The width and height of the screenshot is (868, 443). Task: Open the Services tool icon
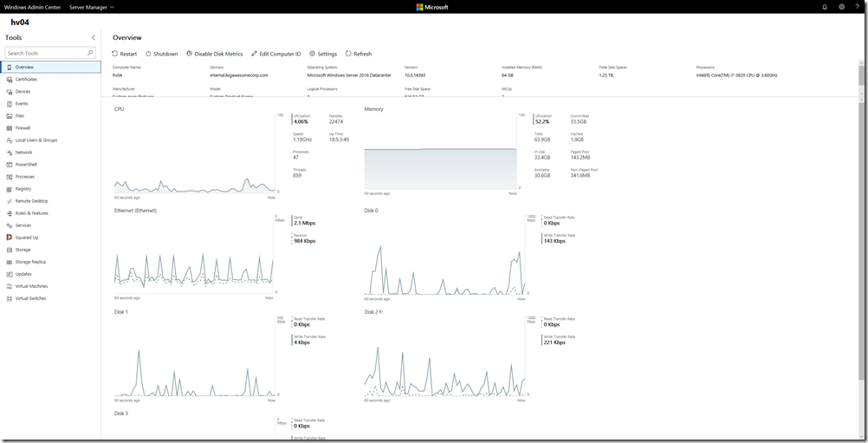click(10, 225)
